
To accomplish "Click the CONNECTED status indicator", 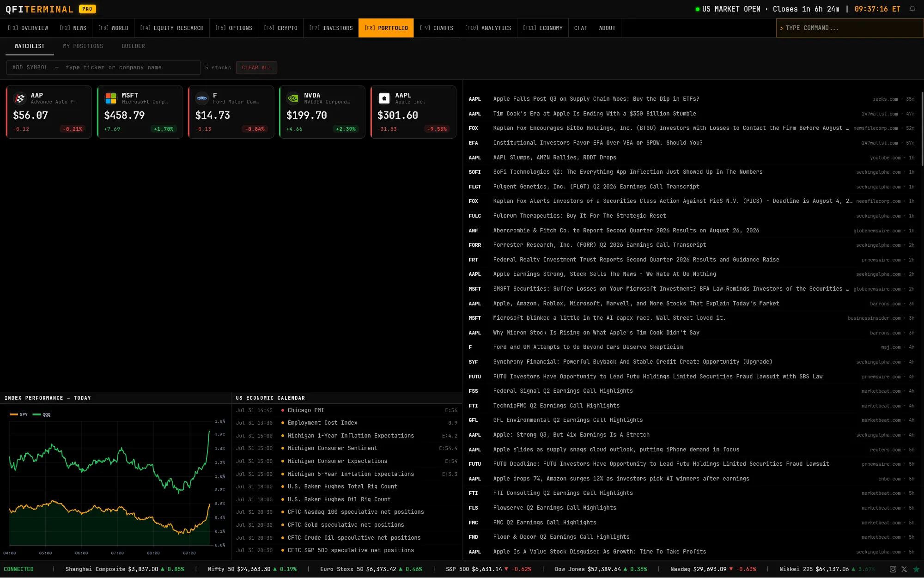I will (18, 569).
